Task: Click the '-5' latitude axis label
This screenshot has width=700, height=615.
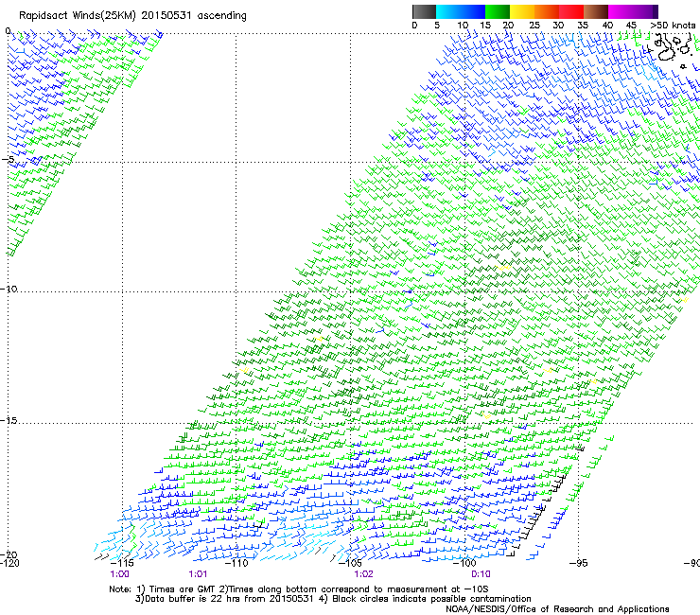Action: pyautogui.click(x=8, y=160)
